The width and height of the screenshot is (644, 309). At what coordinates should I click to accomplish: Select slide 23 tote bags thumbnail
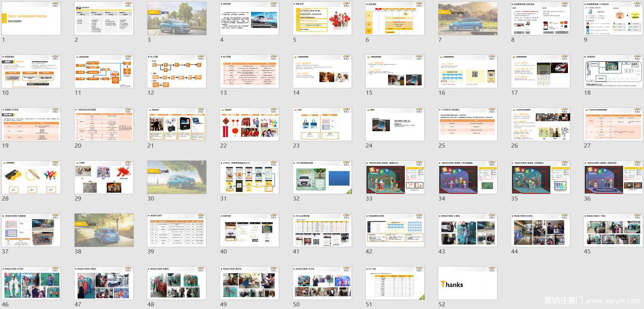pos(322,124)
